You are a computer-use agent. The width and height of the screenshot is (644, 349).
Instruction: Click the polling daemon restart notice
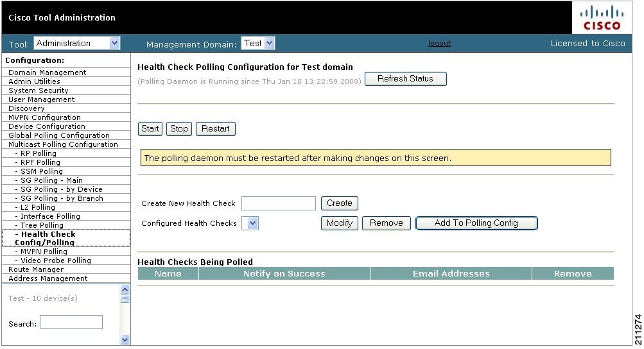coord(376,158)
